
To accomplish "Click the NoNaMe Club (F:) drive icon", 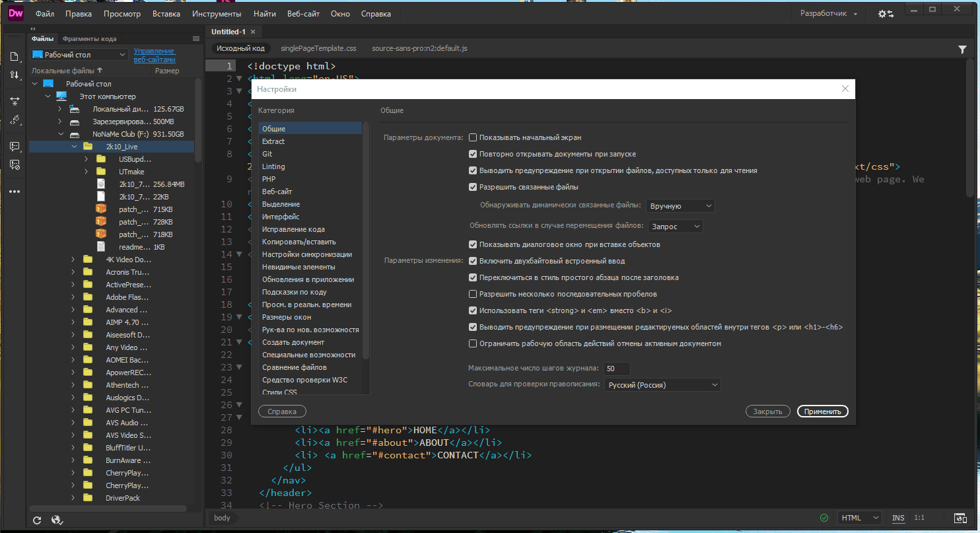I will point(75,134).
